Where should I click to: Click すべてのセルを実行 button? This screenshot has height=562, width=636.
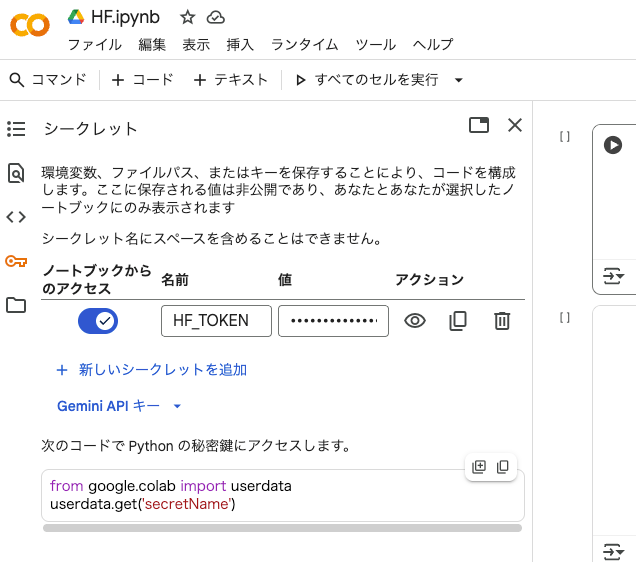(367, 80)
